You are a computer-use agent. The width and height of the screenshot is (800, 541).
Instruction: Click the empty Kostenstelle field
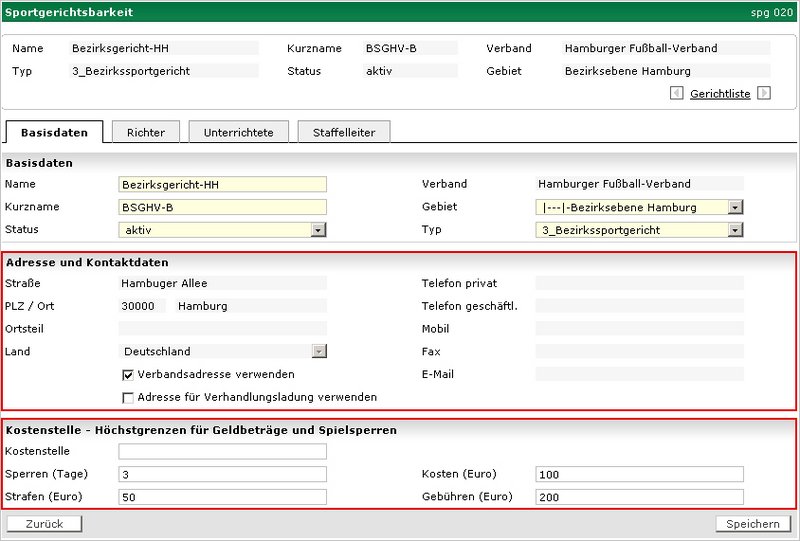pyautogui.click(x=222, y=452)
